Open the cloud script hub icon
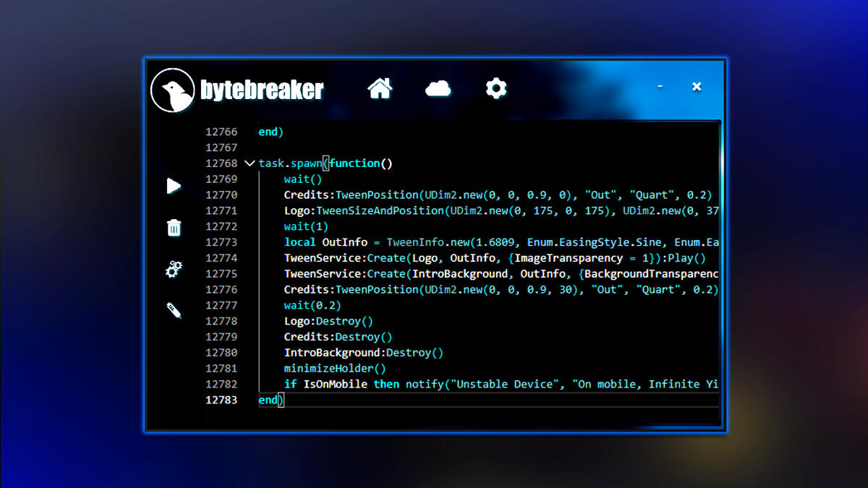Screen dimensions: 868x488 (x=438, y=87)
